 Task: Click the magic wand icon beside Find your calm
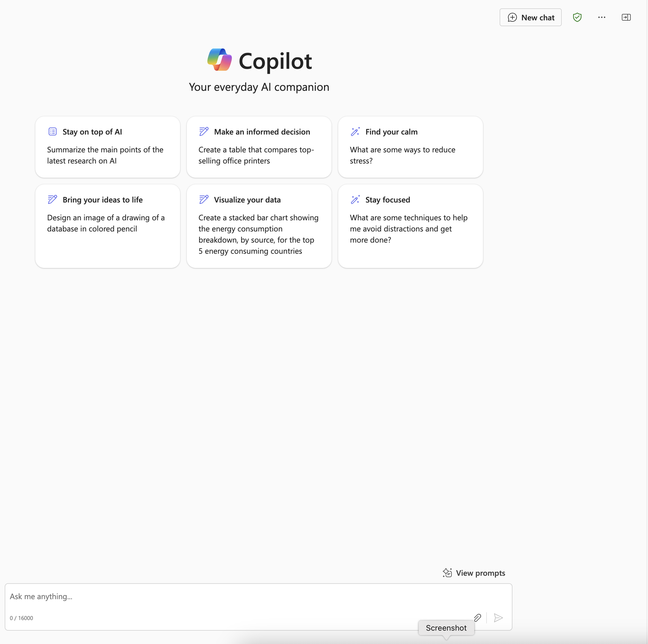(x=355, y=131)
